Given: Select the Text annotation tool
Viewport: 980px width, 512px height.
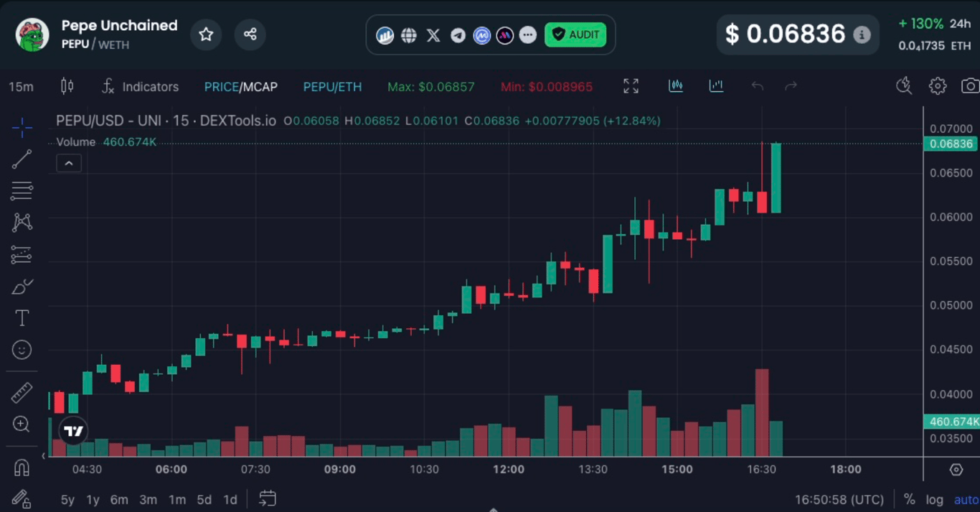Looking at the screenshot, I should 22,318.
